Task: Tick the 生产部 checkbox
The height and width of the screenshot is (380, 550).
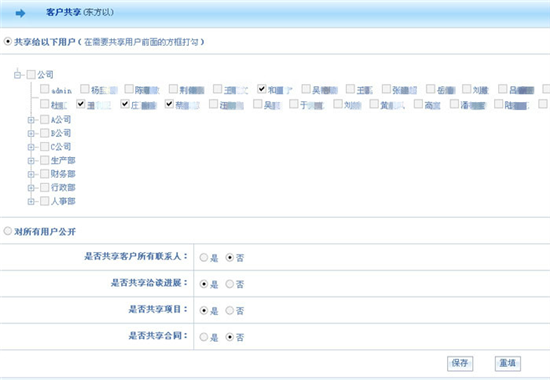Action: [x=45, y=160]
